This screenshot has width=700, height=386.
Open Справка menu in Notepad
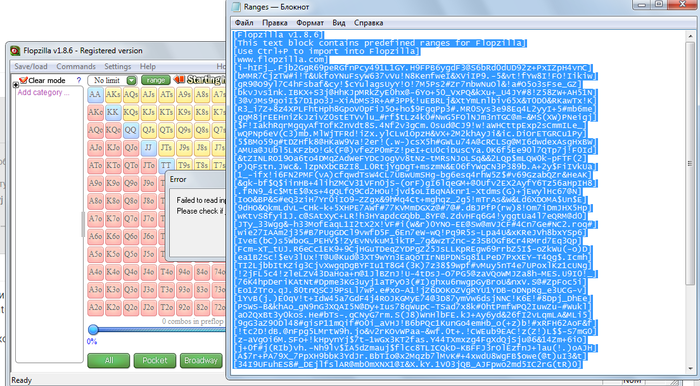point(368,23)
